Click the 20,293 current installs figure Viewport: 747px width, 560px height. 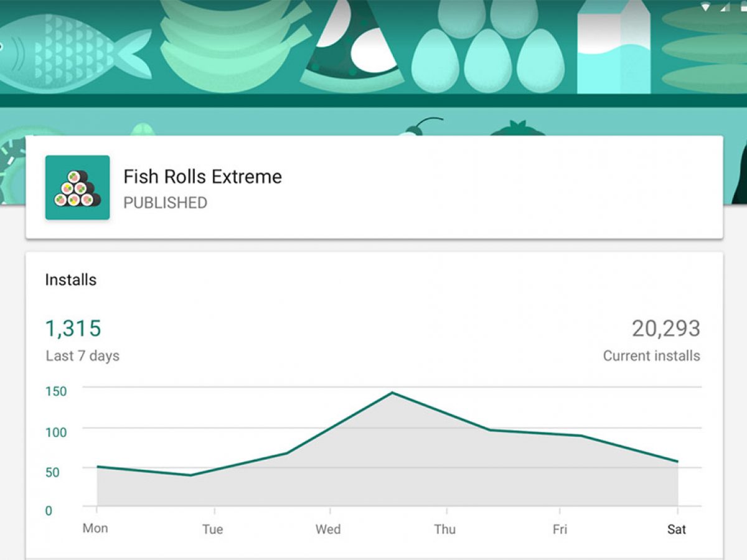665,329
